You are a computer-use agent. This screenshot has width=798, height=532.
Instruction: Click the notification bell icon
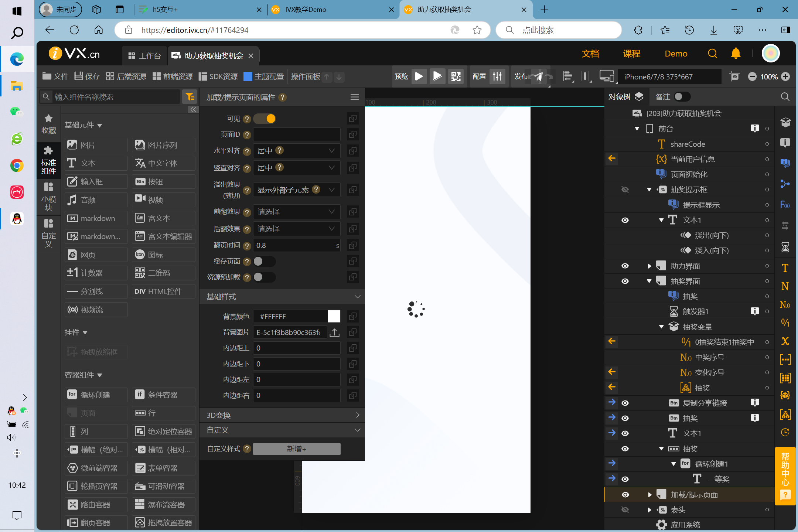click(x=736, y=54)
